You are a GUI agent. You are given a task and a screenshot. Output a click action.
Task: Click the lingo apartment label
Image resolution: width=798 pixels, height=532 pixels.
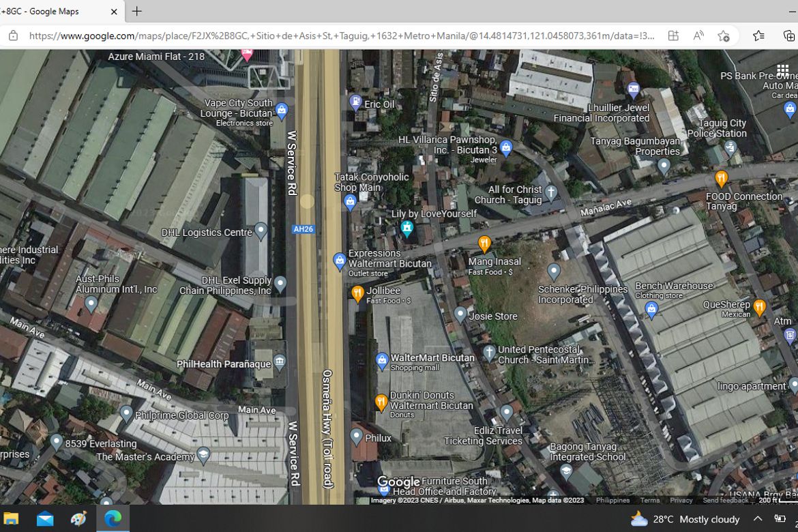tap(751, 387)
